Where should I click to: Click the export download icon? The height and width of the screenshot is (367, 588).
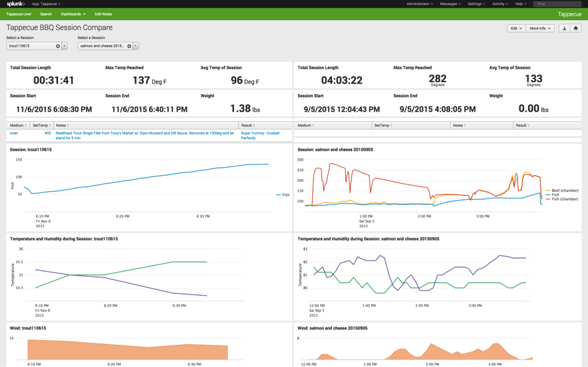tap(564, 28)
